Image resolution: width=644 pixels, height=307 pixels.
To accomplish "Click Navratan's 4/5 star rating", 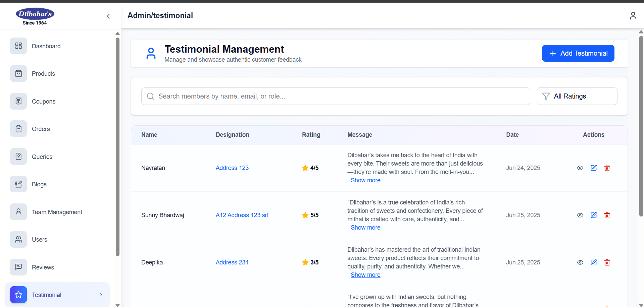I will 310,168.
